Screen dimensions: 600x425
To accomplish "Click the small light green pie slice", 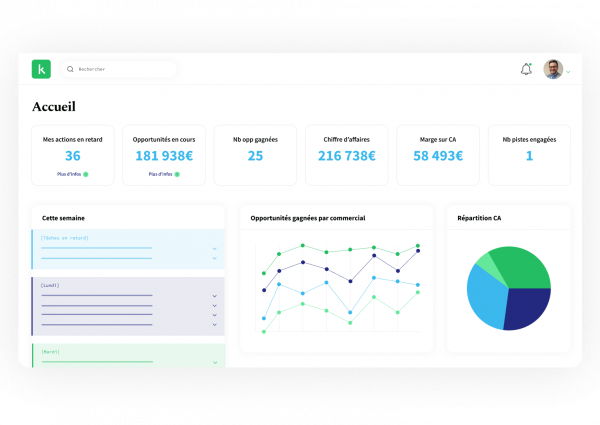I will coord(490,265).
